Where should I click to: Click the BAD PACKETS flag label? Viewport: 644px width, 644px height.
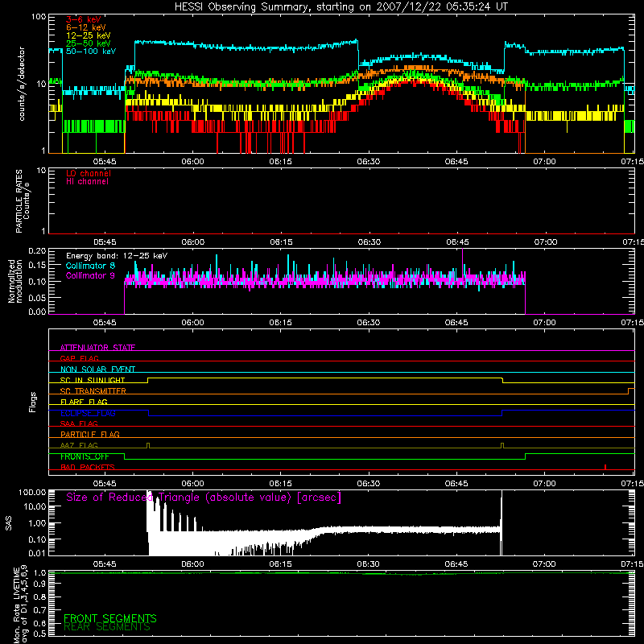88,467
